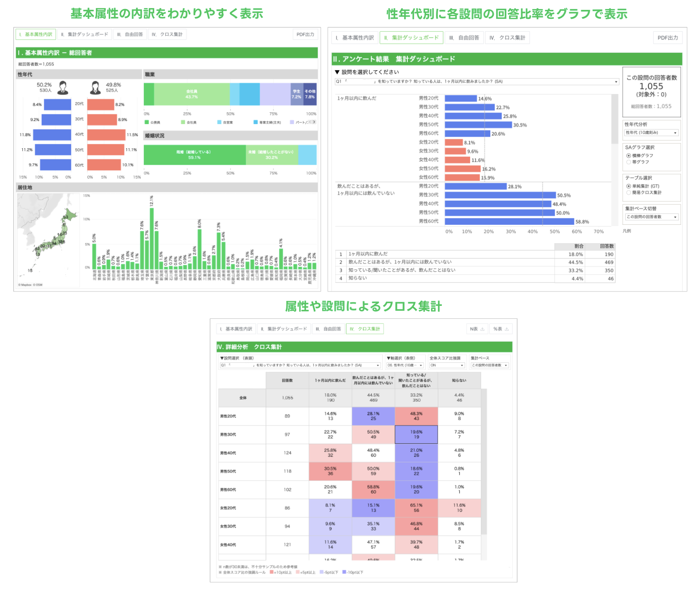Viewport: 700px width, 592px height.
Task: Download the %表 table export
Action: (x=501, y=329)
